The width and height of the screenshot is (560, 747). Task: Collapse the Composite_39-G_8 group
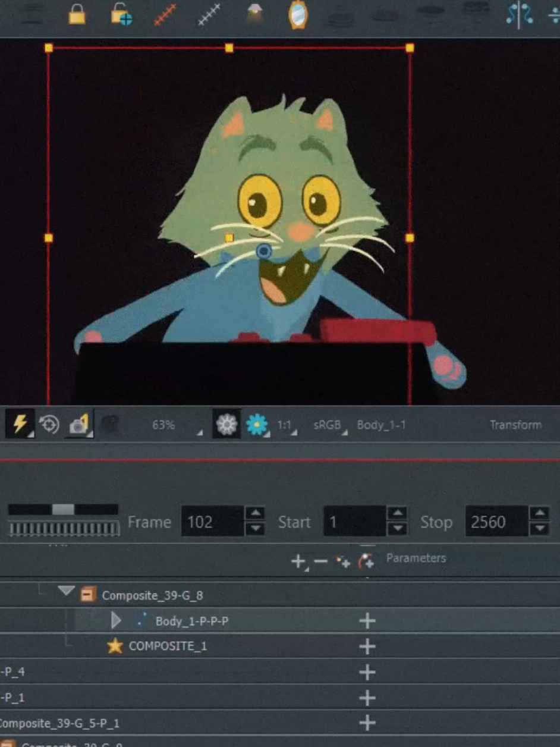66,592
